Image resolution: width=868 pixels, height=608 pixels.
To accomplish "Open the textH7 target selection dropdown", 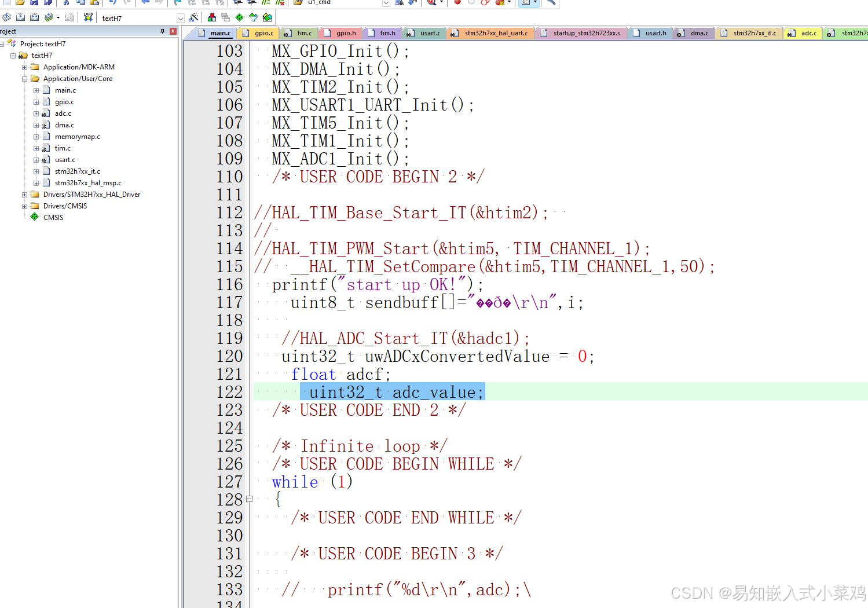I will 180,18.
